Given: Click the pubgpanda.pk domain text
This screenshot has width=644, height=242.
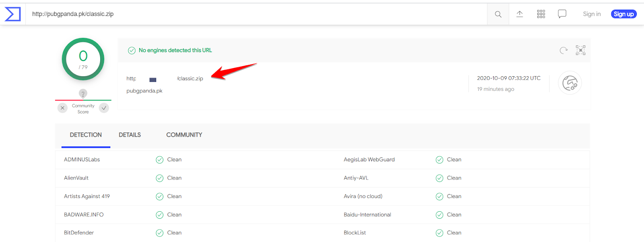Looking at the screenshot, I should pyautogui.click(x=144, y=91).
